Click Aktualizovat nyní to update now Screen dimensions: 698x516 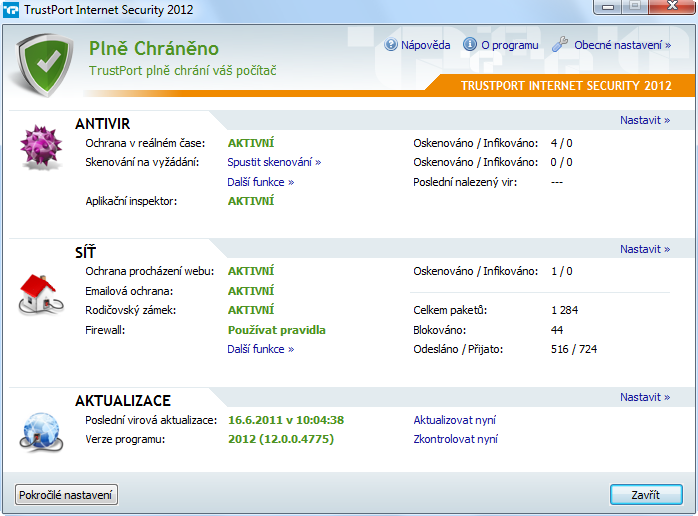coord(455,420)
